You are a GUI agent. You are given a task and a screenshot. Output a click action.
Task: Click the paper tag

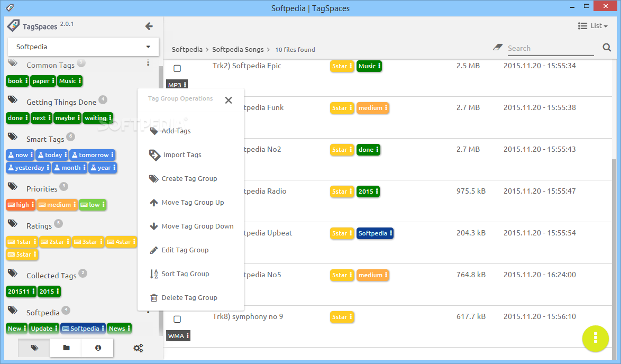point(43,81)
